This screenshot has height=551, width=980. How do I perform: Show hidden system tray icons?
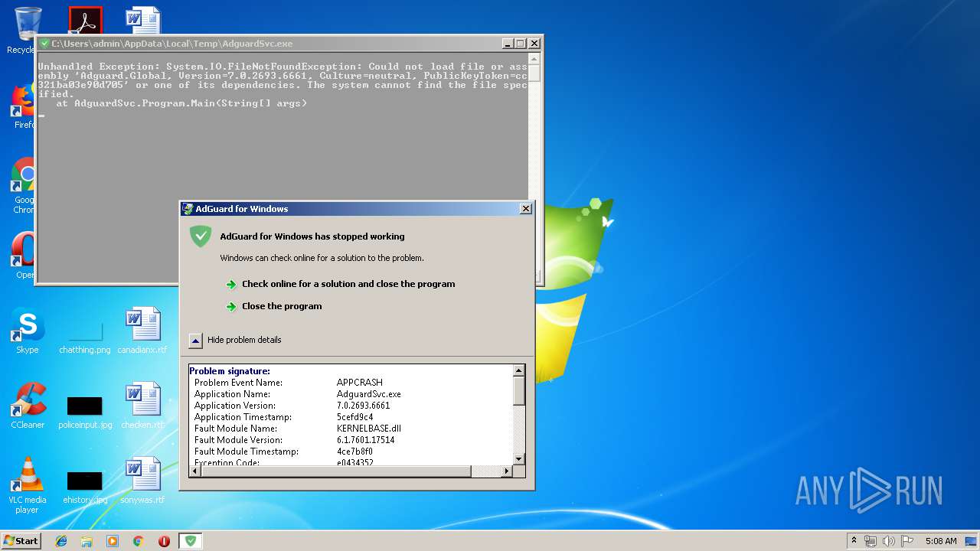click(854, 541)
